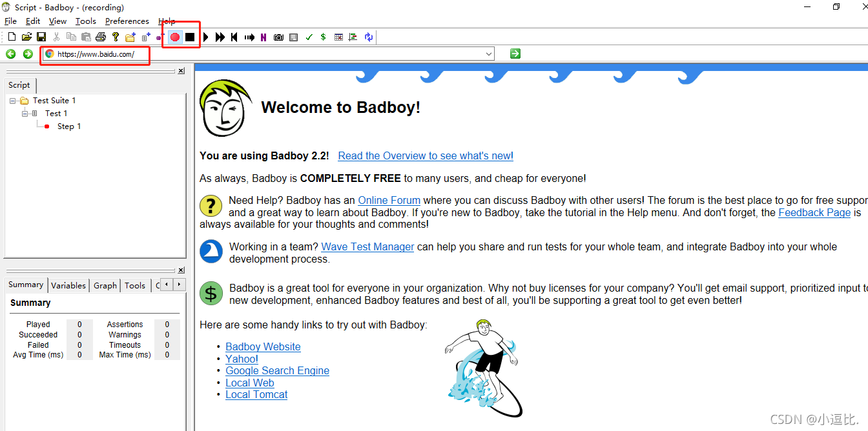Screen dimensions: 868x431
Task: Click the double-arrow Play All button
Action: point(220,37)
